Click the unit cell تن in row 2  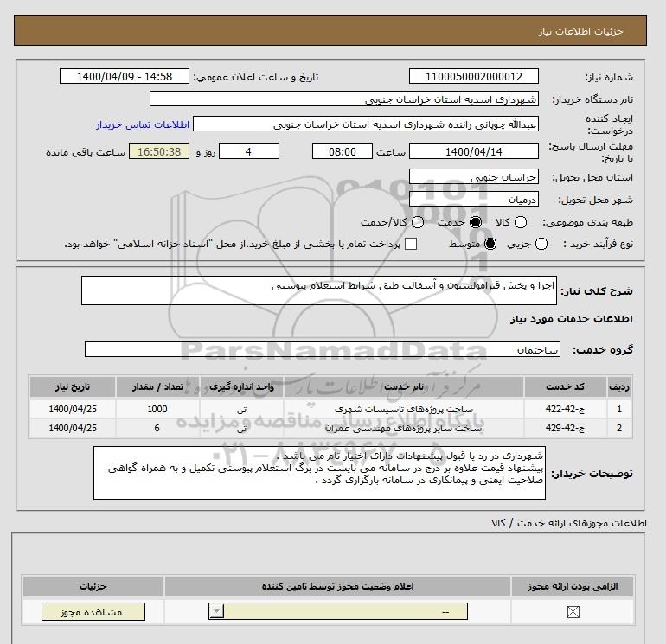(241, 428)
